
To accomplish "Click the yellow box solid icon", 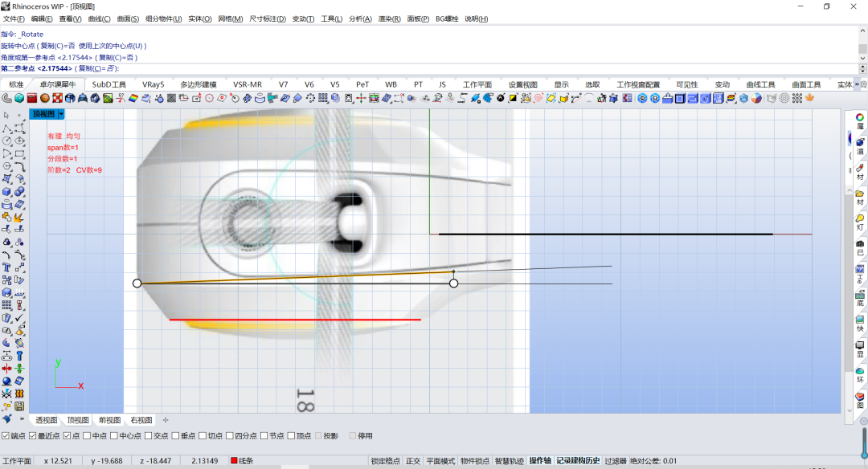I will pos(563,99).
